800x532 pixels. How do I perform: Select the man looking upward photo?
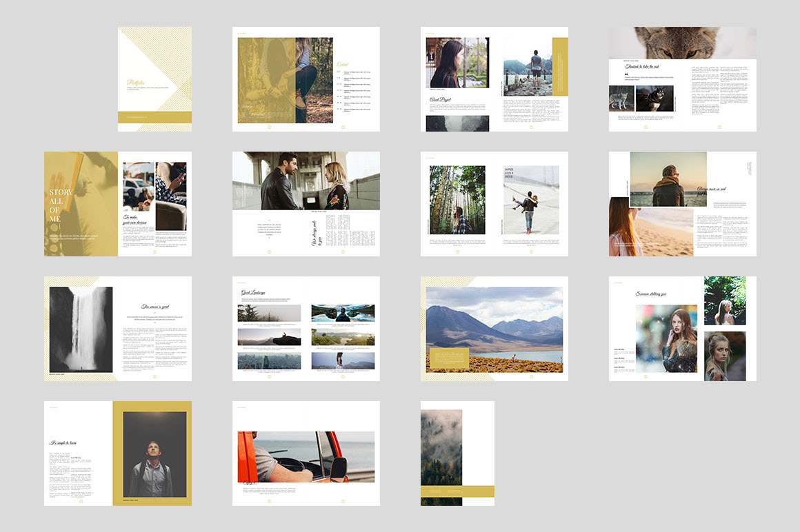(x=154, y=455)
